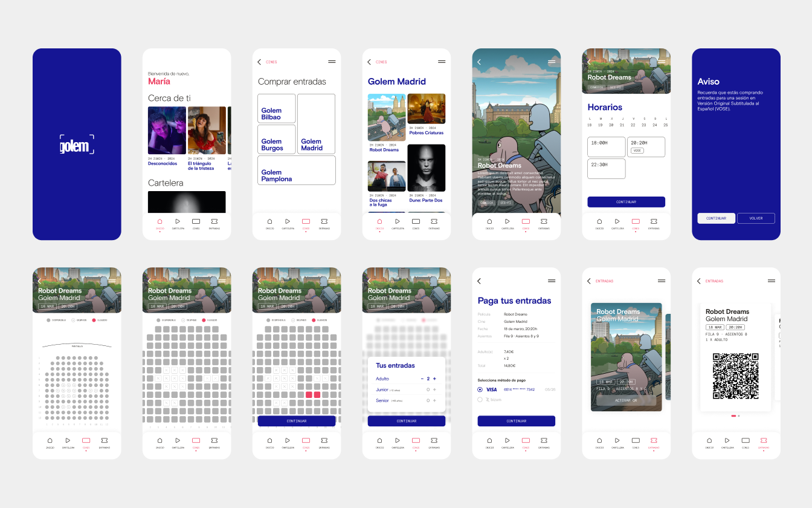Tap Entradas ticket icon on Horarios screen
This screenshot has height=508, width=812.
[654, 222]
